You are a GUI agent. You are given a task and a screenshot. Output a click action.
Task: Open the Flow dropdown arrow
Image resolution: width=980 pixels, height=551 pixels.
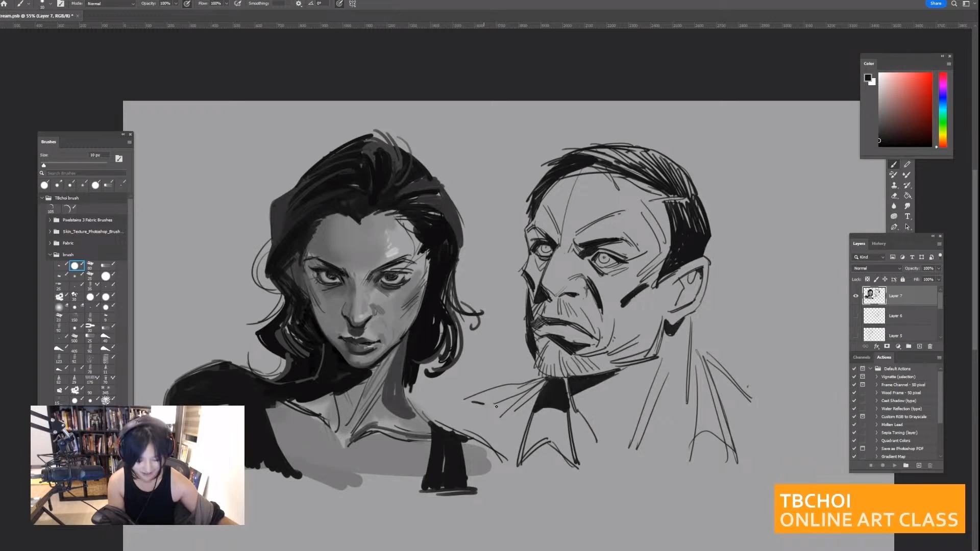tap(226, 4)
